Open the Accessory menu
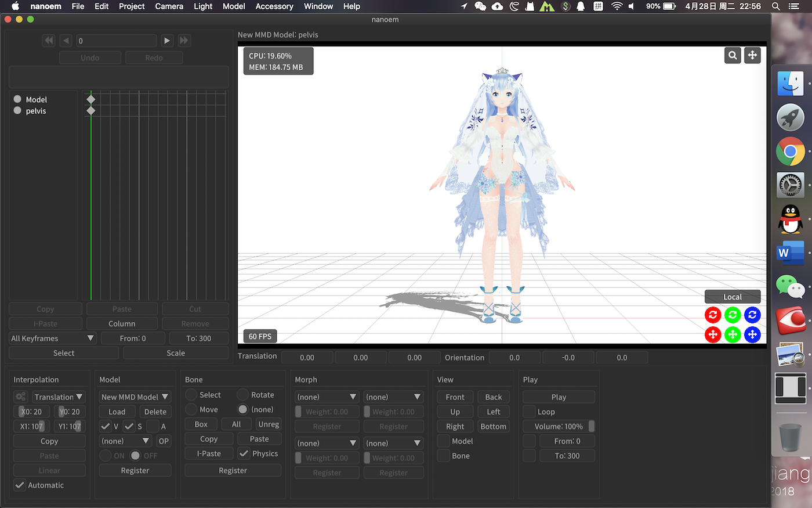 (x=274, y=6)
